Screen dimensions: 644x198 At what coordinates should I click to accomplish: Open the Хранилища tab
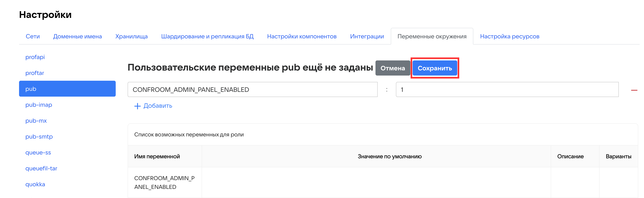click(132, 37)
